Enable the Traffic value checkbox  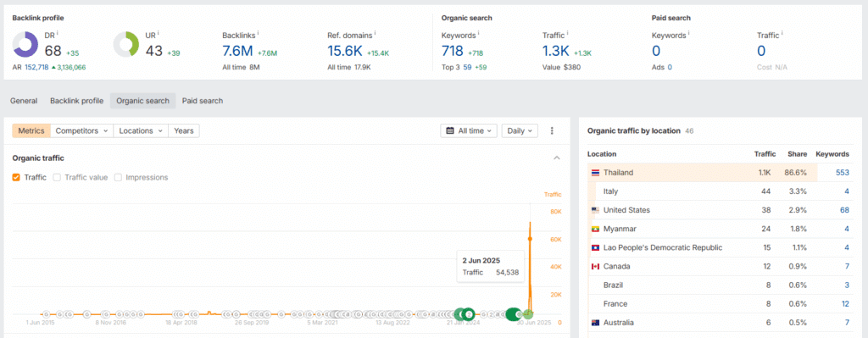pos(57,178)
